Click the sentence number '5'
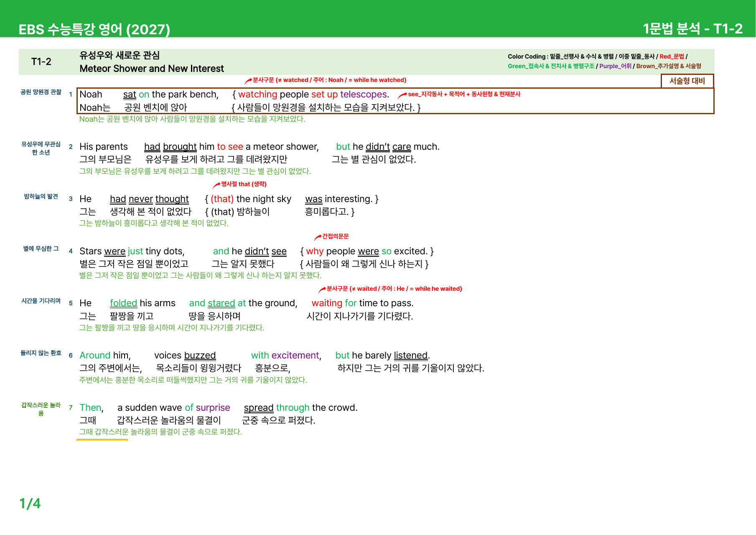Screen dimensions: 756x535 point(71,303)
